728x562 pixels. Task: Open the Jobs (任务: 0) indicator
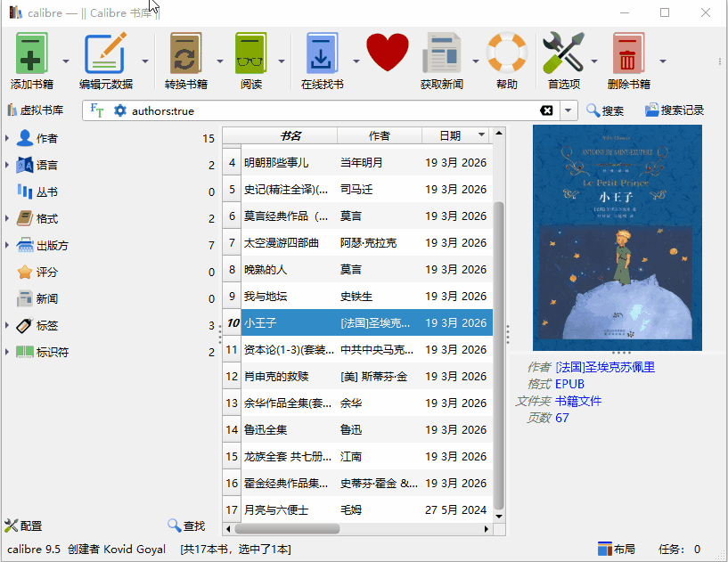coord(679,549)
